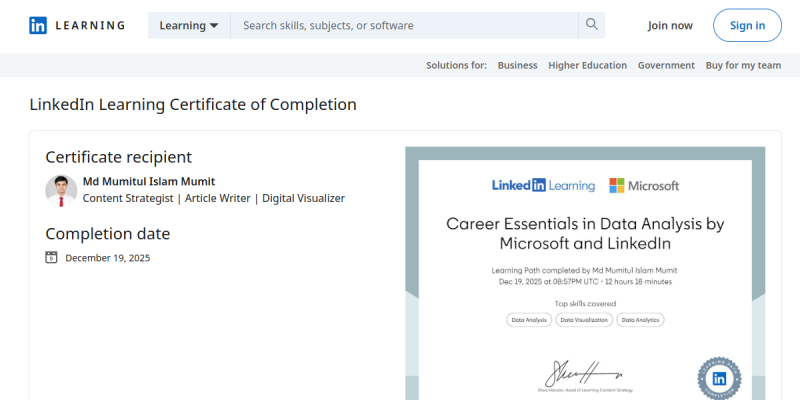Open the Learning category dropdown
Viewport: 800px width, 400px height.
189,25
